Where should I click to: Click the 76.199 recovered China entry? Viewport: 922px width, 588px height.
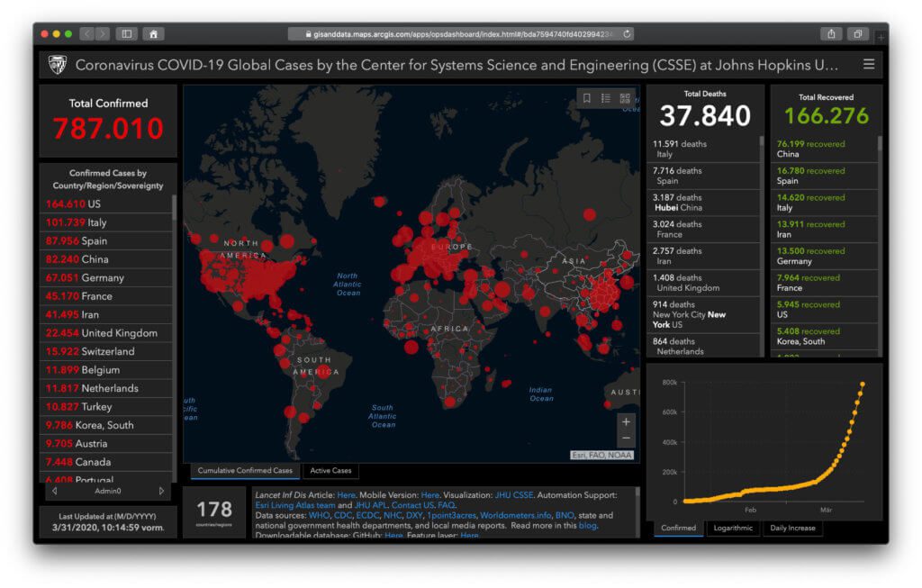(x=824, y=149)
